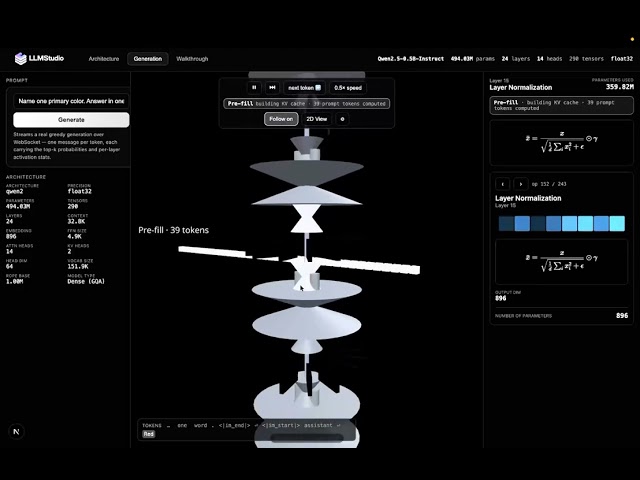The image size is (640, 480).
Task: Click the prompt input field
Action: click(x=71, y=101)
